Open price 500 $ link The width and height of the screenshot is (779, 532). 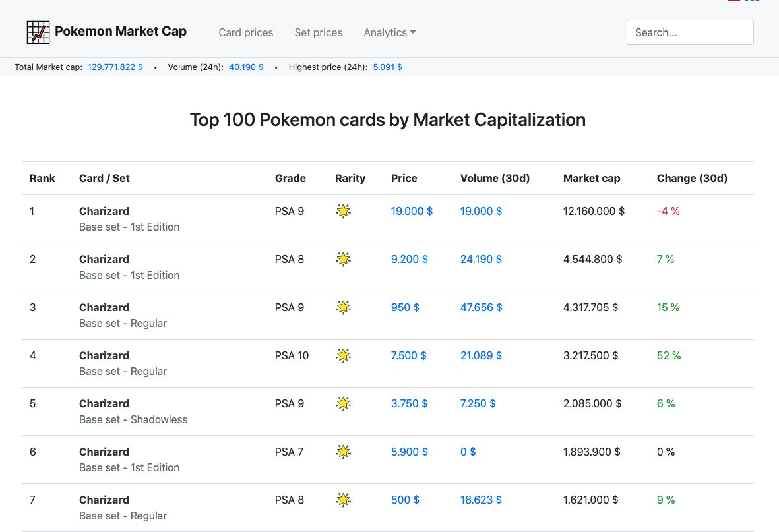(405, 500)
